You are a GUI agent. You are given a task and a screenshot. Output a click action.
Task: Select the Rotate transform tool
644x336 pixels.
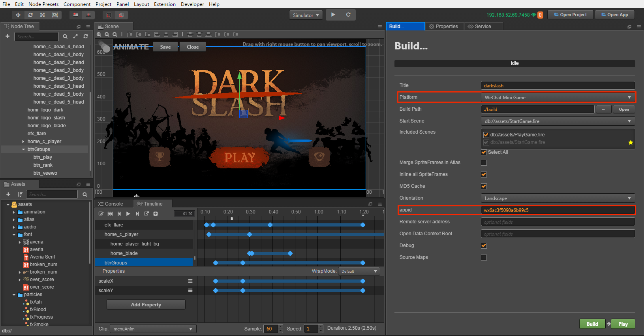tap(30, 15)
